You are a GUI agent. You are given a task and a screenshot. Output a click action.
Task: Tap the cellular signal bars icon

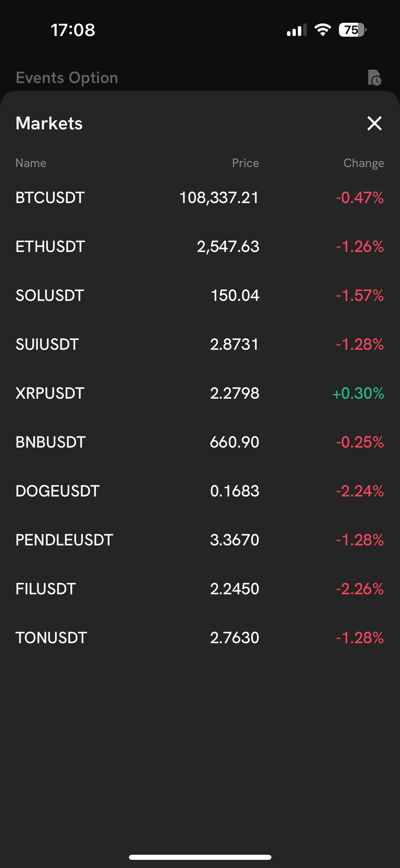(x=297, y=30)
